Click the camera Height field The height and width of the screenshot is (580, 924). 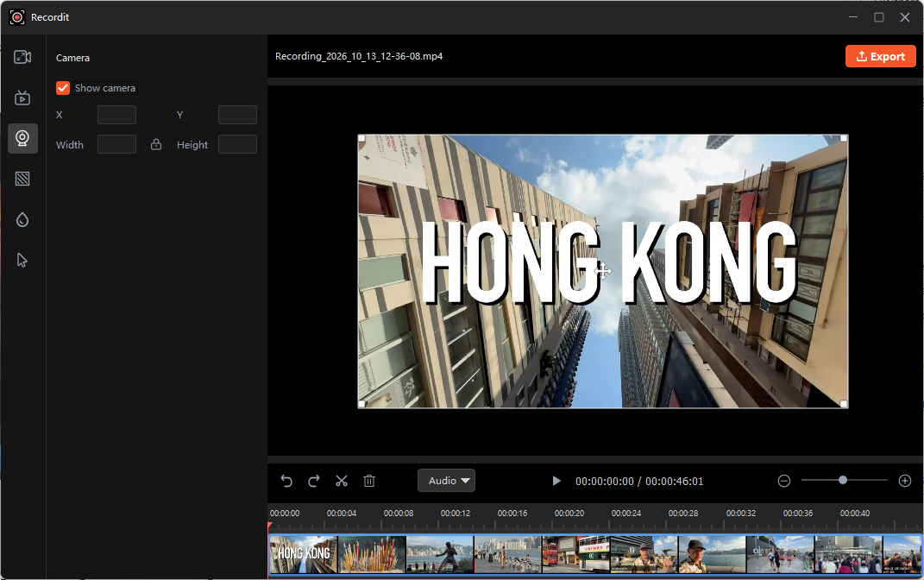click(237, 144)
